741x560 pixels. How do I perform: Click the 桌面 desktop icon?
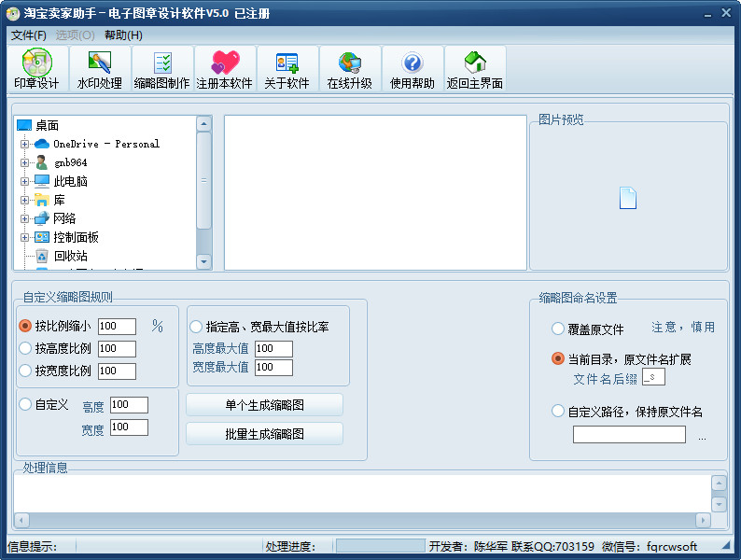tap(24, 125)
